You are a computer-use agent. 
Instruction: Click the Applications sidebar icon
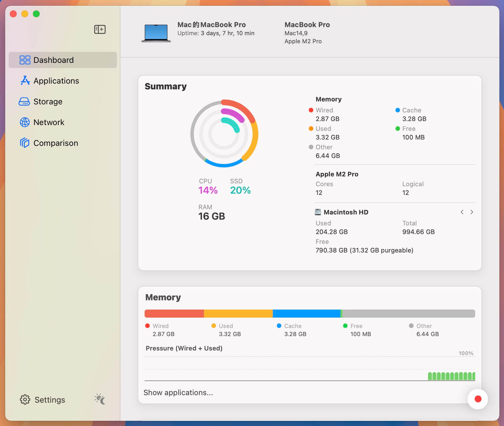pyautogui.click(x=25, y=81)
